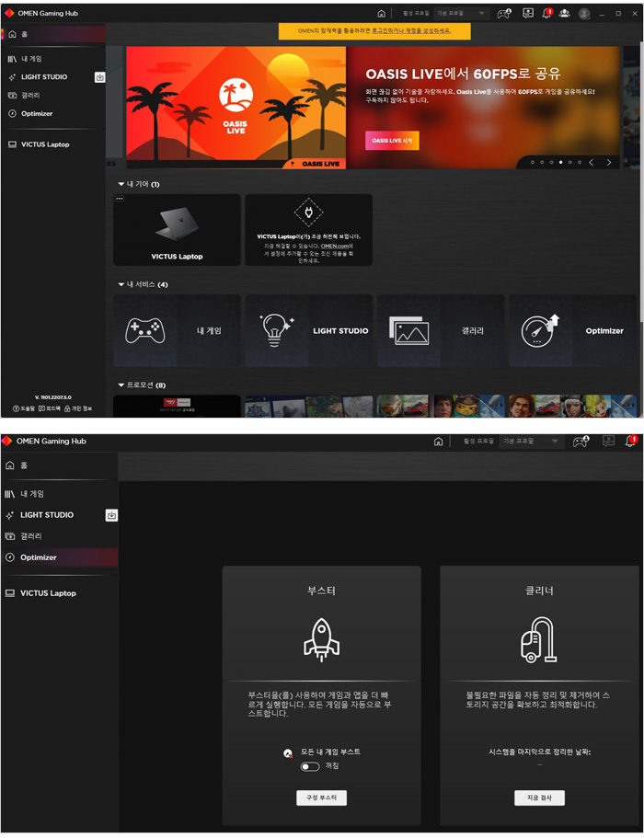The height and width of the screenshot is (838, 644).
Task: Open the 도움말 help icon at sidebar bottom
Action: (x=17, y=408)
